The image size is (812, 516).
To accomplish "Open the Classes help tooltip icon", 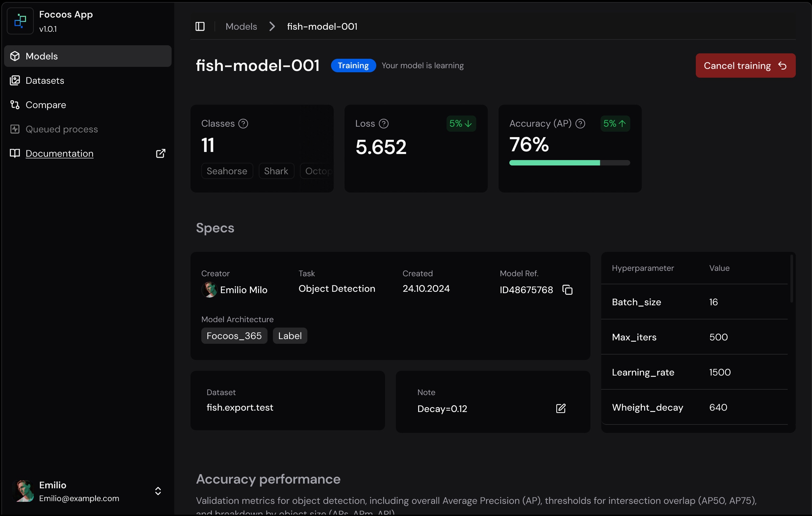I will pyautogui.click(x=243, y=124).
